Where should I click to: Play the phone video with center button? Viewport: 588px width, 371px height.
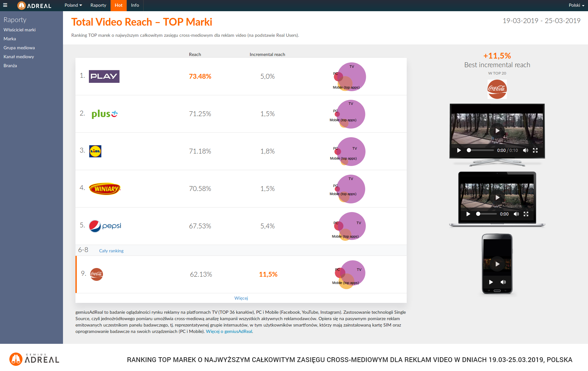coord(497,264)
